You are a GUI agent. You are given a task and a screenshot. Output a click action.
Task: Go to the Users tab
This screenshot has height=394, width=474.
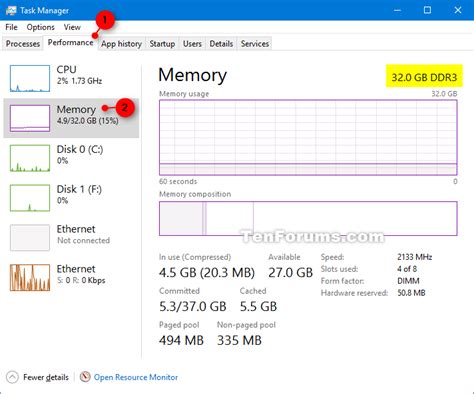[x=192, y=44]
